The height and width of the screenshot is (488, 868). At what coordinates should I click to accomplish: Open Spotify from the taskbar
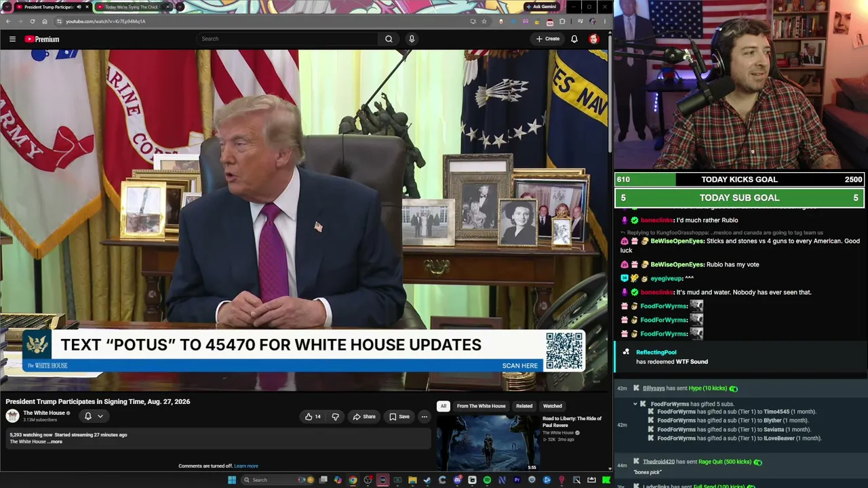pyautogui.click(x=487, y=480)
